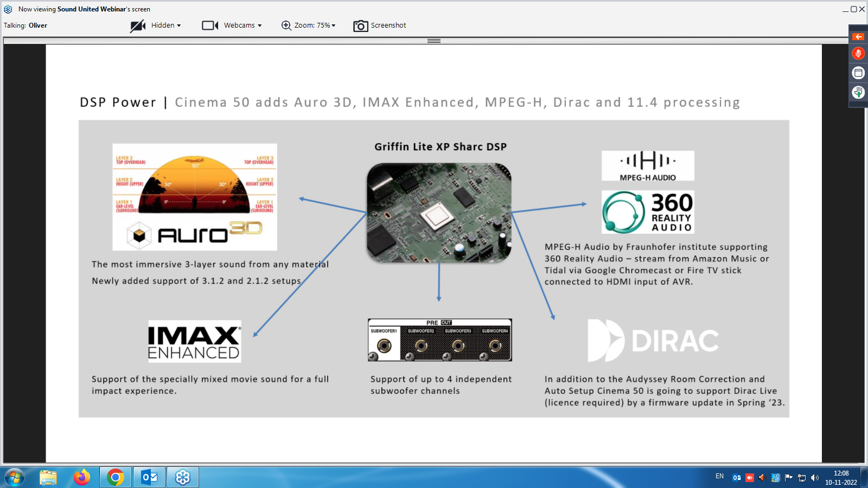868x488 pixels.
Task: Click the clock showing 12:08
Action: [841, 478]
